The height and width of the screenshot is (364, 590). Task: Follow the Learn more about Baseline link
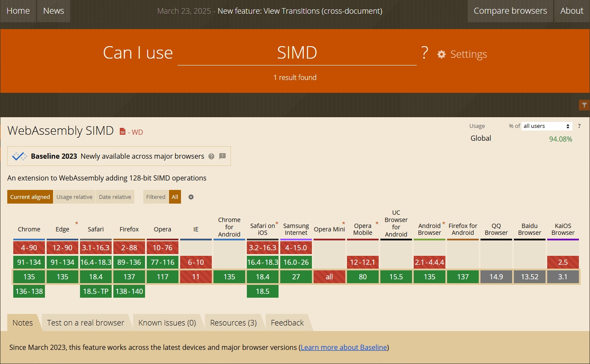point(344,347)
